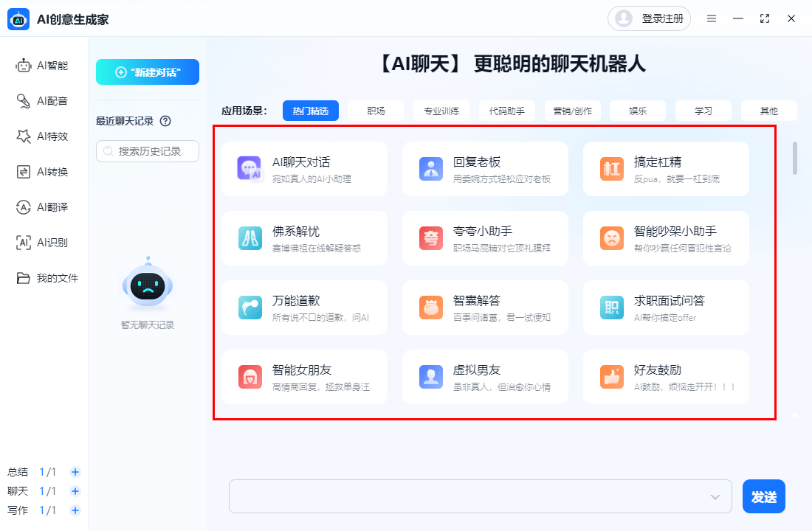The width and height of the screenshot is (812, 531).
Task: Select the 代码助手 scenario tab
Action: point(507,111)
